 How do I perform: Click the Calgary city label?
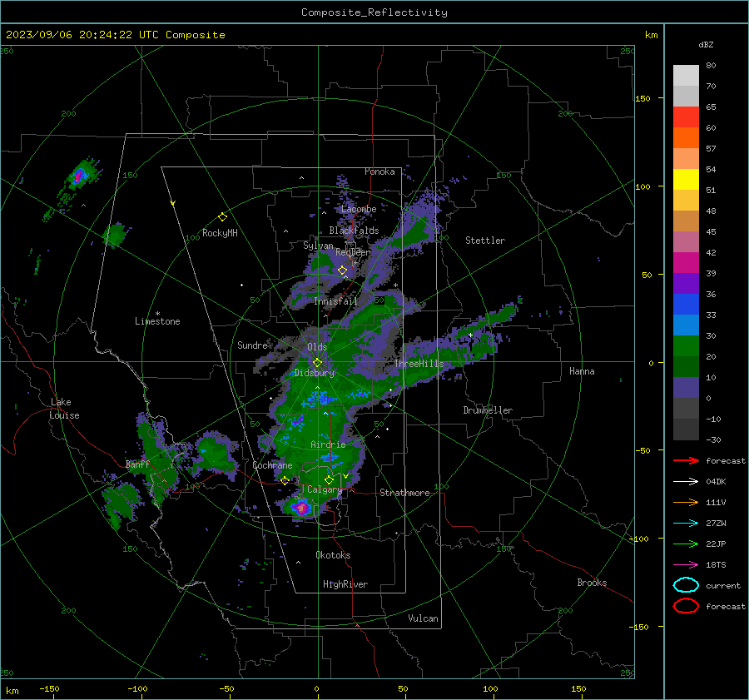point(325,489)
